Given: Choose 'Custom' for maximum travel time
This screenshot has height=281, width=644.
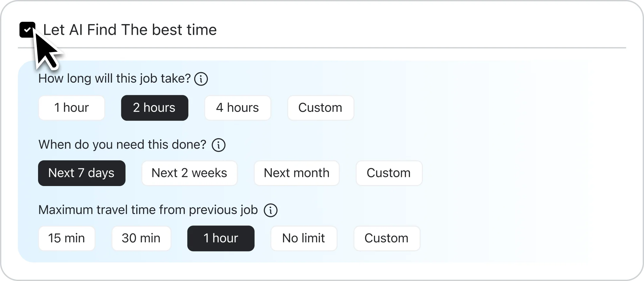Looking at the screenshot, I should [x=386, y=238].
